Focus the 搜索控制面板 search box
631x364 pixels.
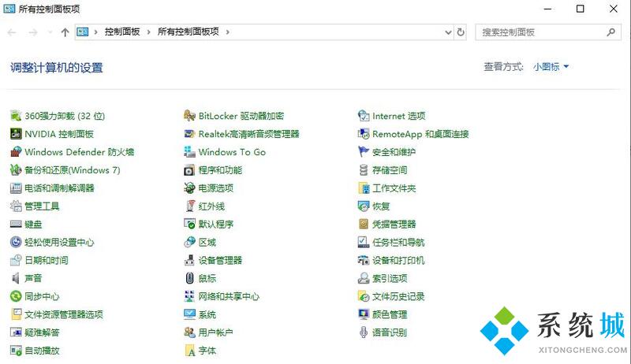click(x=548, y=32)
